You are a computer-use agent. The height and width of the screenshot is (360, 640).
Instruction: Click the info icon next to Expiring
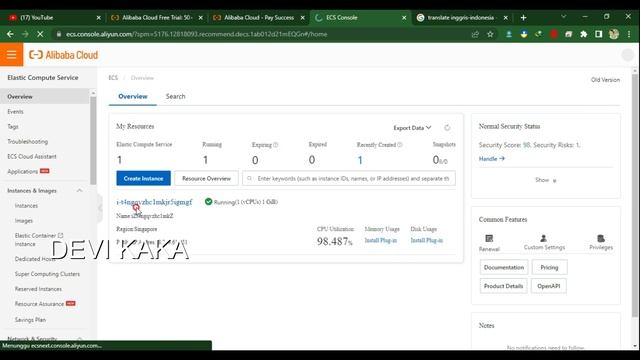(276, 145)
